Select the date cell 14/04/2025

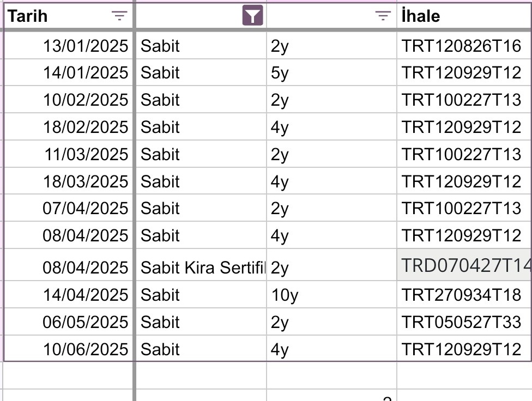68,294
